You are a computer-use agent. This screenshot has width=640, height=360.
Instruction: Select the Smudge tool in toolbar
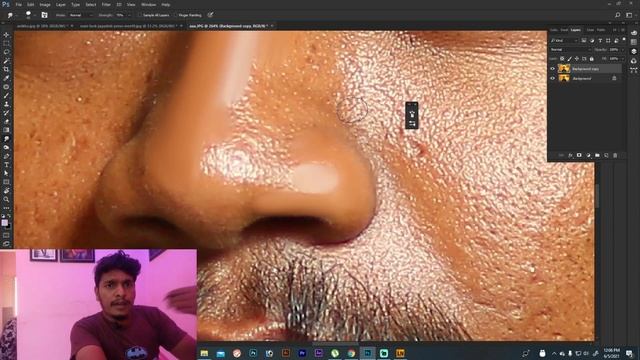(6, 139)
